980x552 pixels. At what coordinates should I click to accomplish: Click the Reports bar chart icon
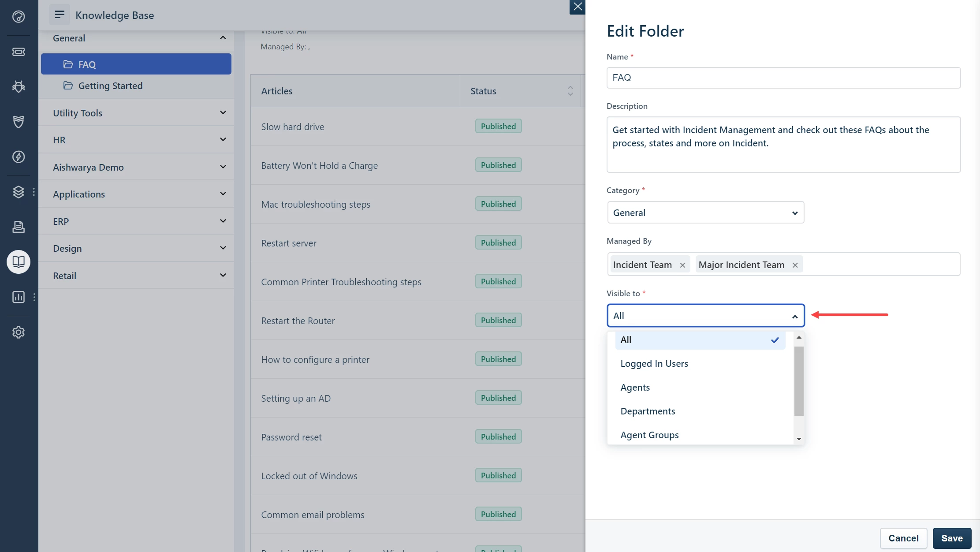pyautogui.click(x=19, y=297)
